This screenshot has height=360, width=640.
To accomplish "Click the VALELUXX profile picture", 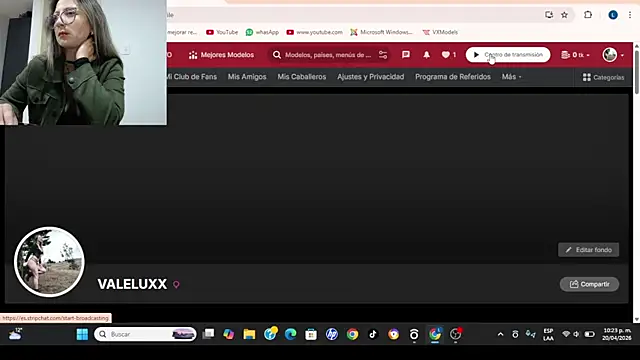I will click(49, 262).
